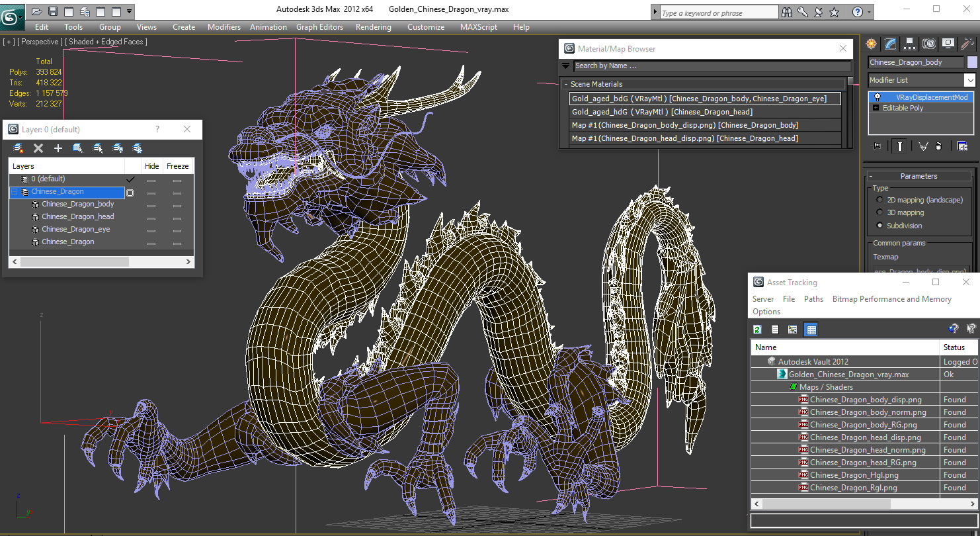Open the Create command panel tab
This screenshot has width=980, height=536.
pyautogui.click(x=872, y=44)
